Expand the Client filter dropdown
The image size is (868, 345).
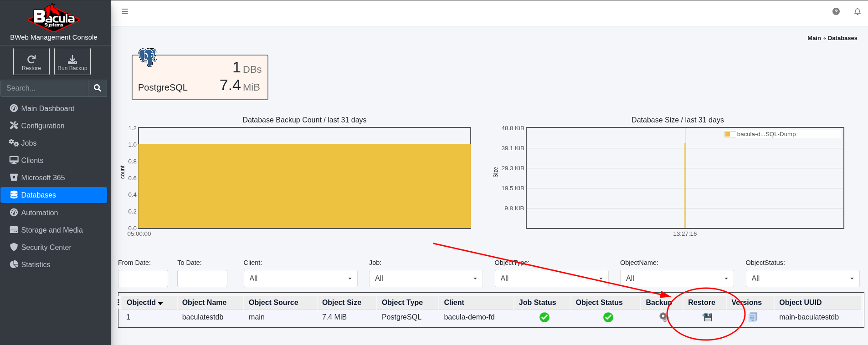[300, 279]
